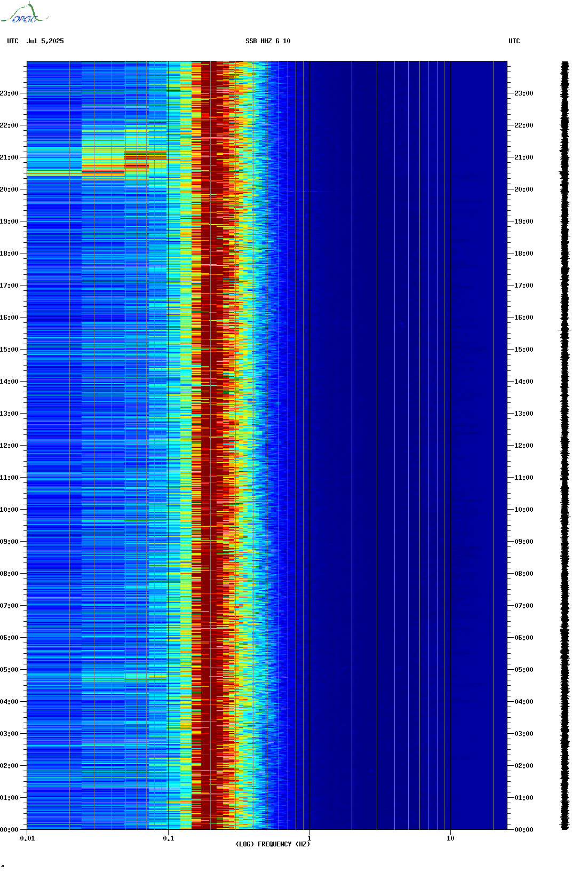Click 13:00 on the right time axis

(524, 414)
